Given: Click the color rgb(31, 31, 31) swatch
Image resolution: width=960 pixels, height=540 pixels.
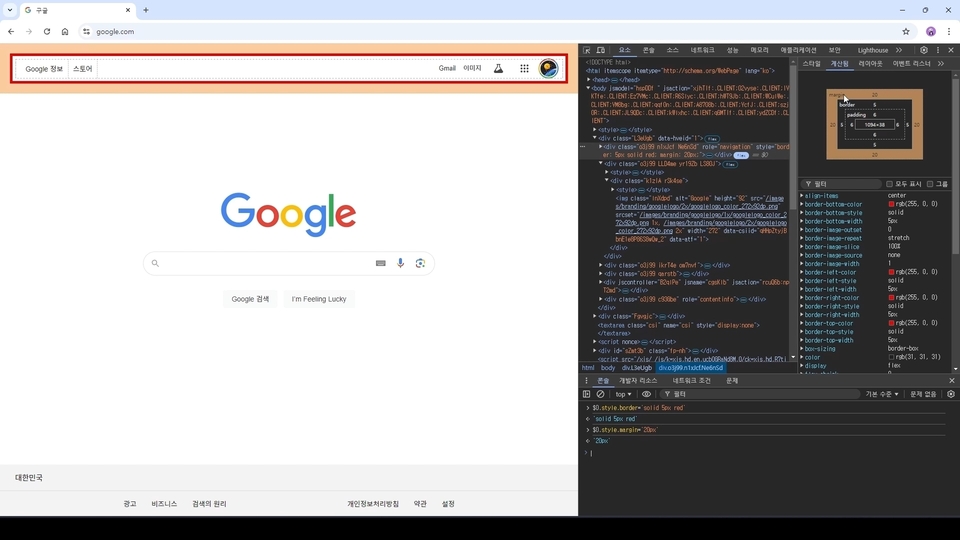Looking at the screenshot, I should tap(891, 358).
